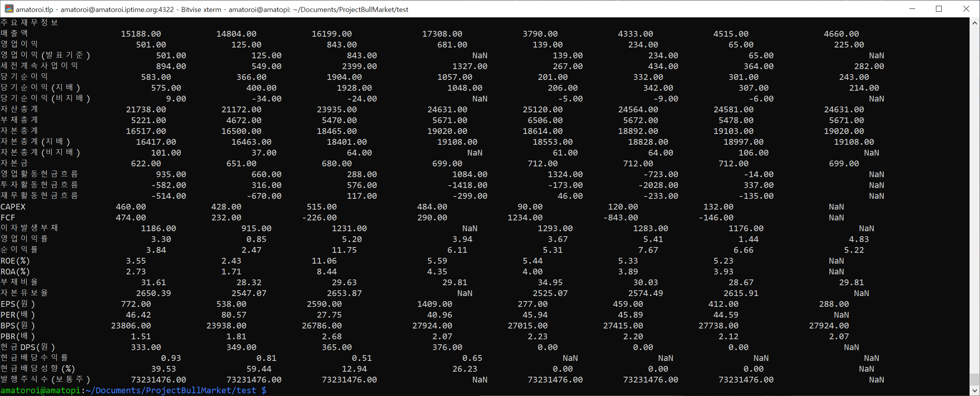This screenshot has width=980, height=396.
Task: Click the CAPEX row label
Action: tap(13, 207)
